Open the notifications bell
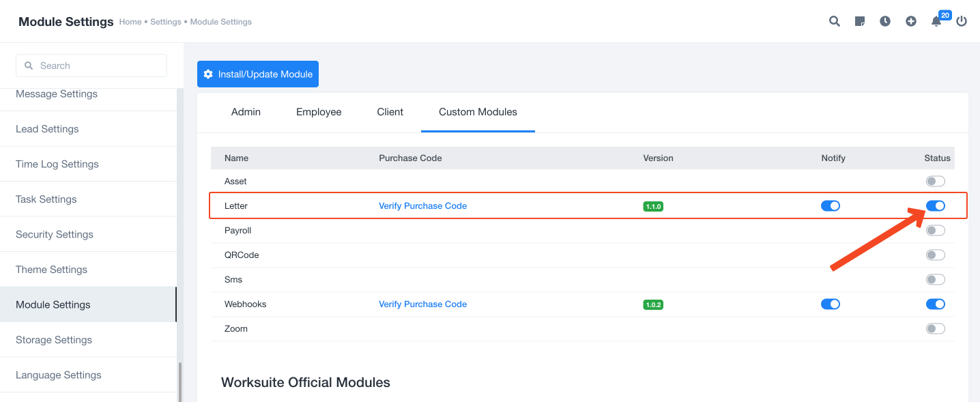Viewport: 980px width, 402px height. pyautogui.click(x=936, y=21)
